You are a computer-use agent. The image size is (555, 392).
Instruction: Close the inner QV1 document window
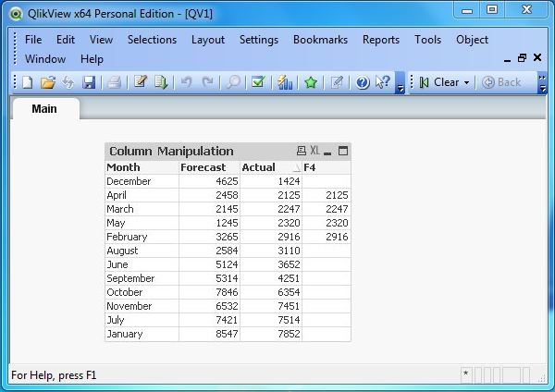point(536,57)
